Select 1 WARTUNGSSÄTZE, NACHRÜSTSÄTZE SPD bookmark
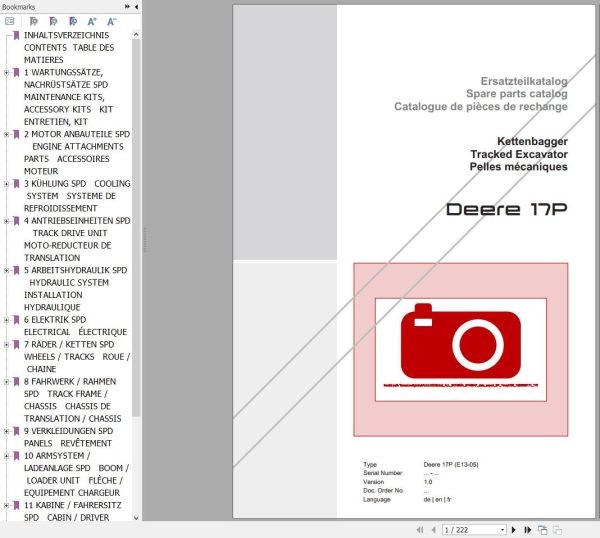 pos(68,97)
